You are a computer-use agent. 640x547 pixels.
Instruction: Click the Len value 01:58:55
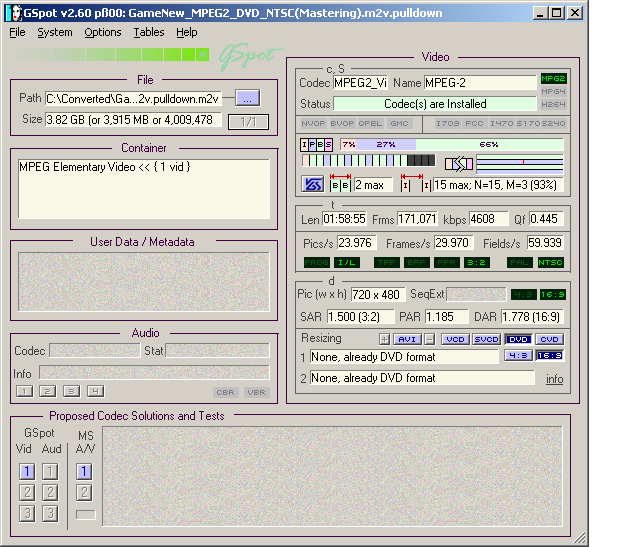[344, 219]
